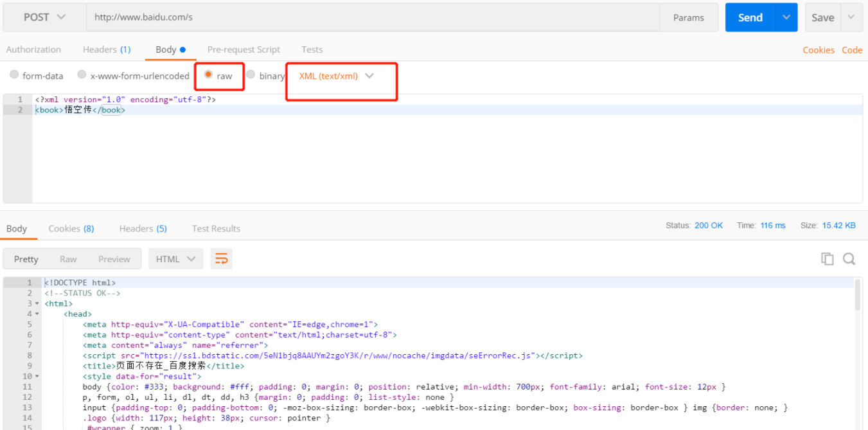Open the Tests tab

coord(312,49)
